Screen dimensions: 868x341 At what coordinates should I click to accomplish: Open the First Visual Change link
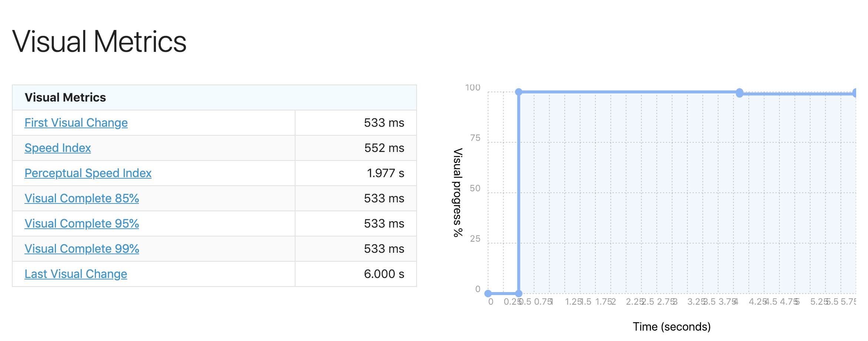[x=76, y=123]
